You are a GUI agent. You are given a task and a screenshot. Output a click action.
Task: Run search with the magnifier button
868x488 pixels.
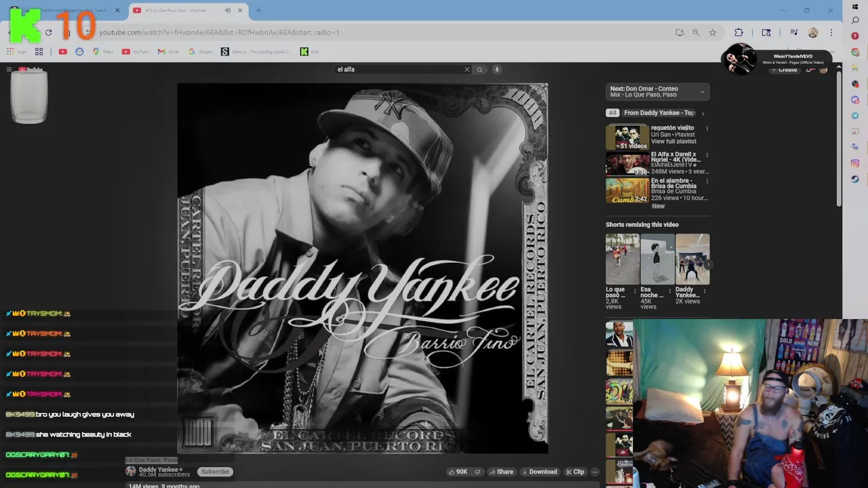(479, 69)
